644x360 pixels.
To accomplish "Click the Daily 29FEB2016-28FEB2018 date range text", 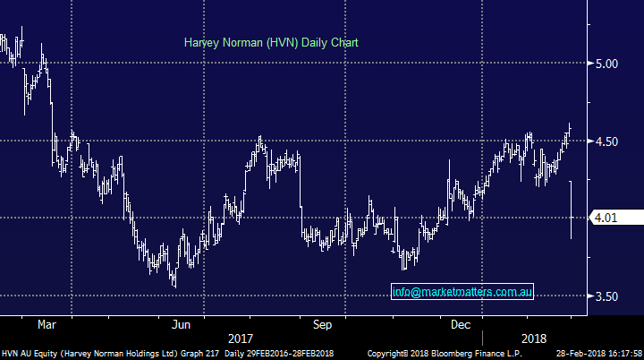I will point(279,354).
